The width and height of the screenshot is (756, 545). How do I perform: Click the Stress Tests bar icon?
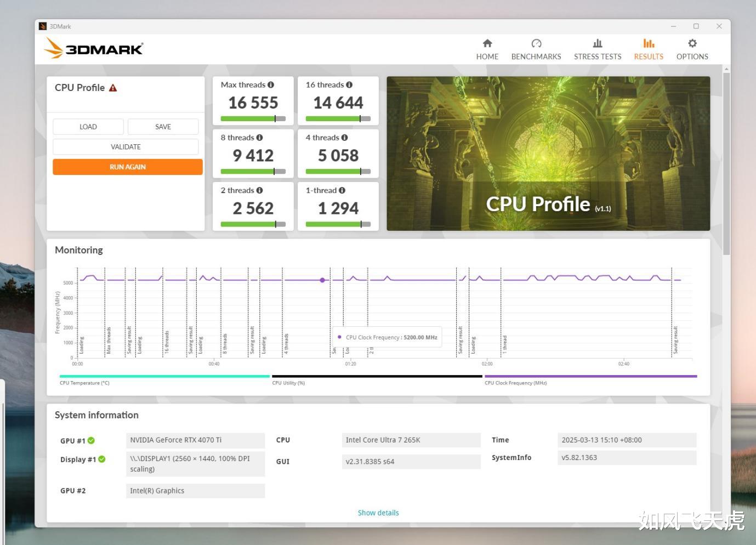coord(598,43)
